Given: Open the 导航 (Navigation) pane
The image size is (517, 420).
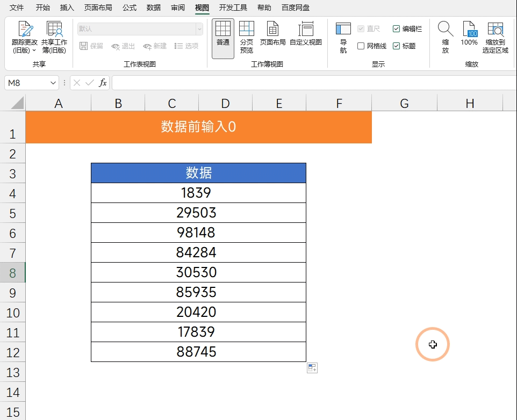Looking at the screenshot, I should [x=342, y=37].
